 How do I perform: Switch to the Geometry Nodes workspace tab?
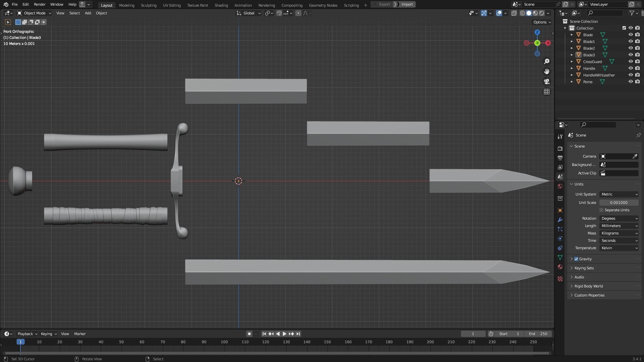323,5
